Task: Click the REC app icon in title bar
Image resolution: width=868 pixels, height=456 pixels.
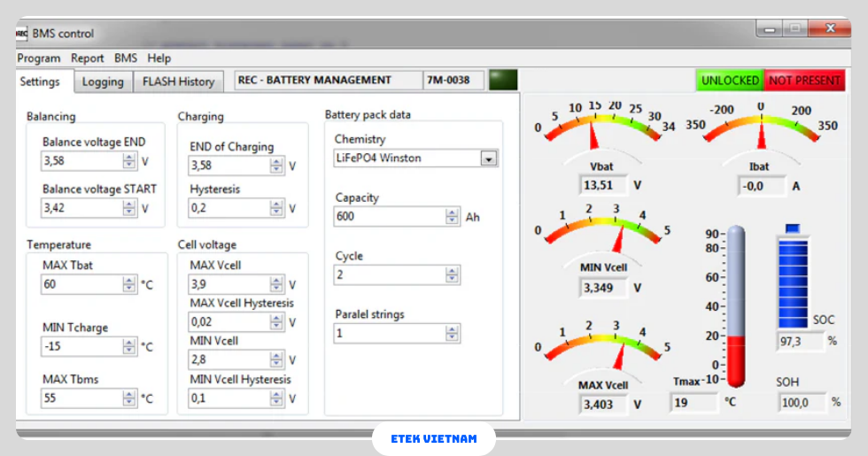Action: pyautogui.click(x=22, y=33)
